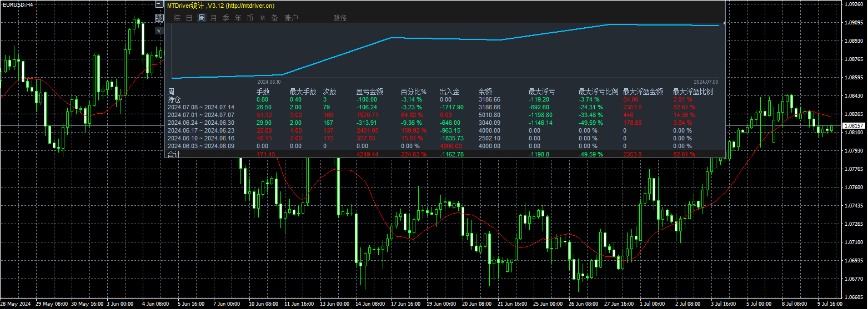Screen dimensions: 868x309
Task: Select week row 2024.07.01 ~ 2024.07.07
Action: (201, 115)
